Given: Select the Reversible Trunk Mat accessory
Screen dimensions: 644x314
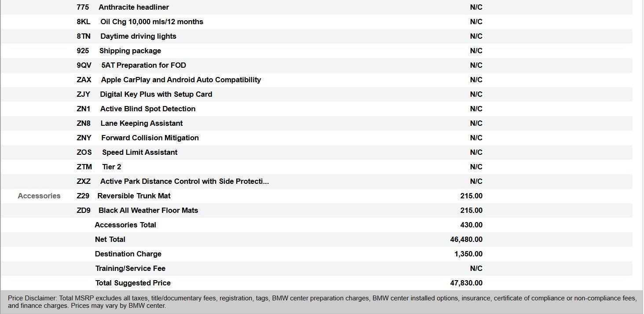Looking at the screenshot, I should (134, 196).
